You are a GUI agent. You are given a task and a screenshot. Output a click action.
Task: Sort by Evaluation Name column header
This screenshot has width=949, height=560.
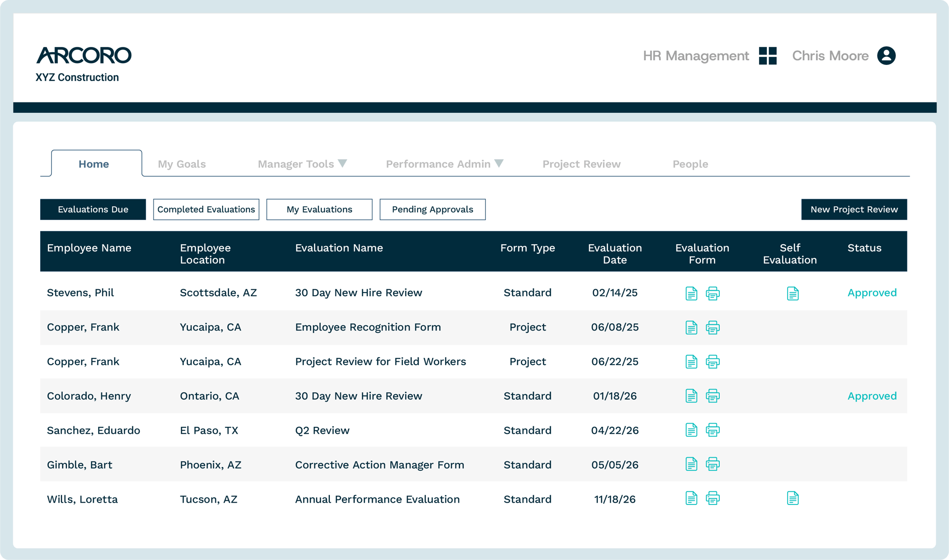click(x=339, y=248)
